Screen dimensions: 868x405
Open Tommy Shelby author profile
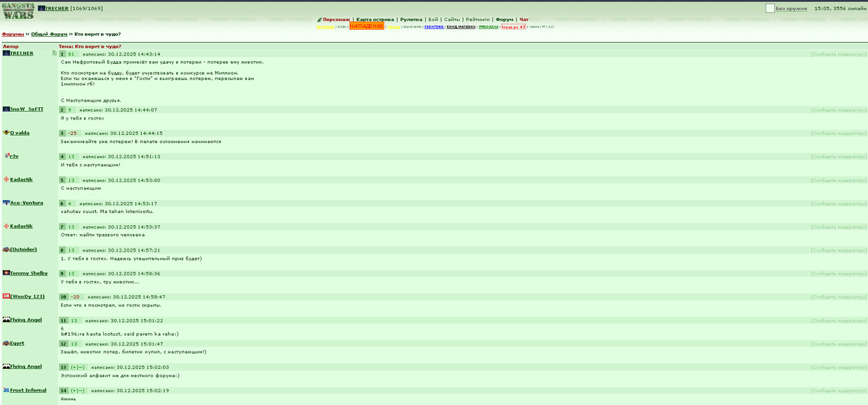click(x=28, y=273)
